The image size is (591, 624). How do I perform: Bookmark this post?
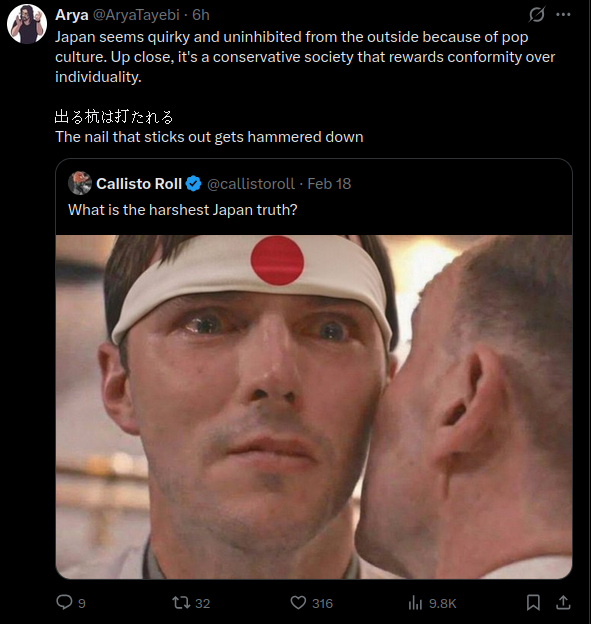(533, 603)
